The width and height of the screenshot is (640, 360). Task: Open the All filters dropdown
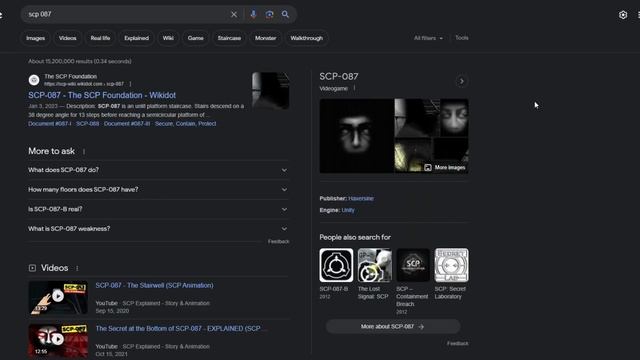coord(428,38)
